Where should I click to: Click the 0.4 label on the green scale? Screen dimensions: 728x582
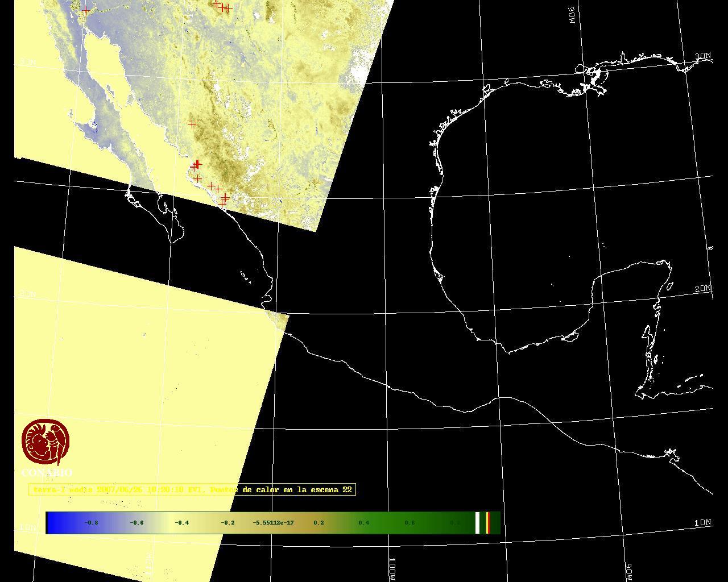click(x=364, y=523)
